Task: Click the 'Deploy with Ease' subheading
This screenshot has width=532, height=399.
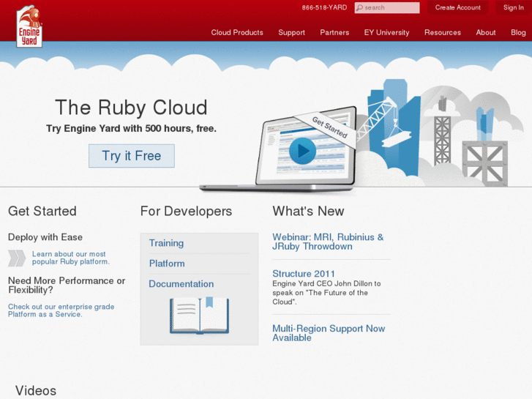Action: click(45, 237)
